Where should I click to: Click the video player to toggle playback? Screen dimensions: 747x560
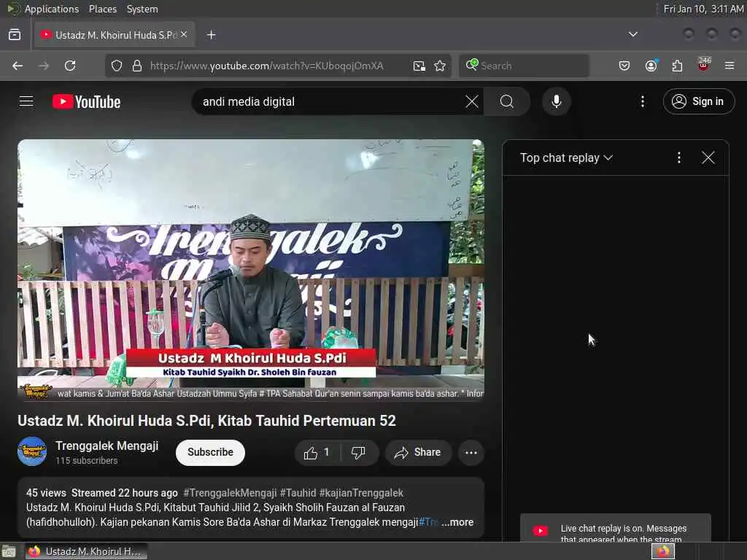(251, 270)
